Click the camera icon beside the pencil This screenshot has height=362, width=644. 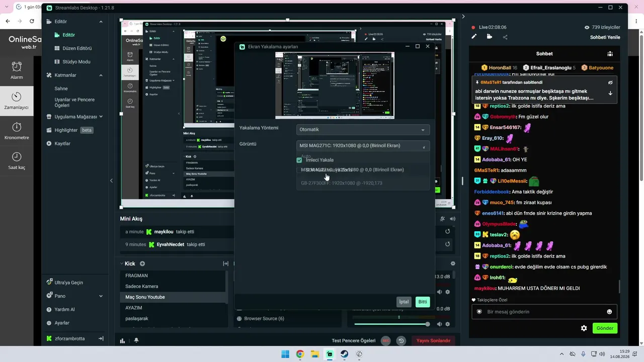coord(490,37)
